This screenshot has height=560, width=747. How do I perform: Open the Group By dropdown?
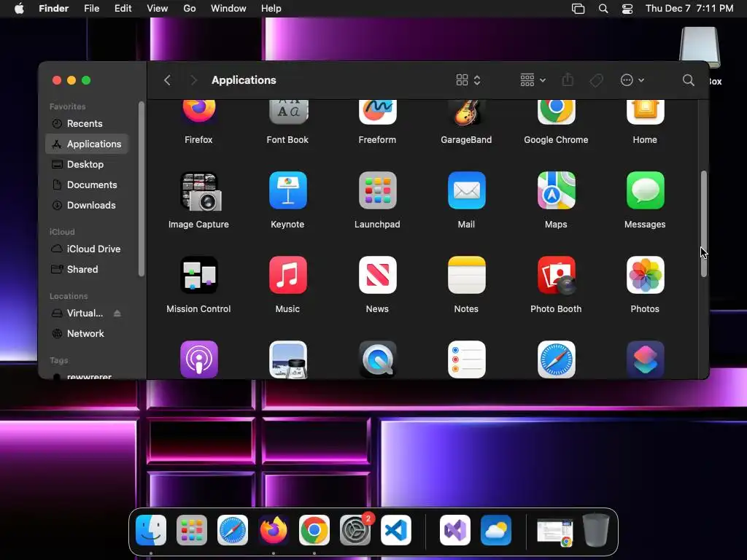click(x=533, y=80)
